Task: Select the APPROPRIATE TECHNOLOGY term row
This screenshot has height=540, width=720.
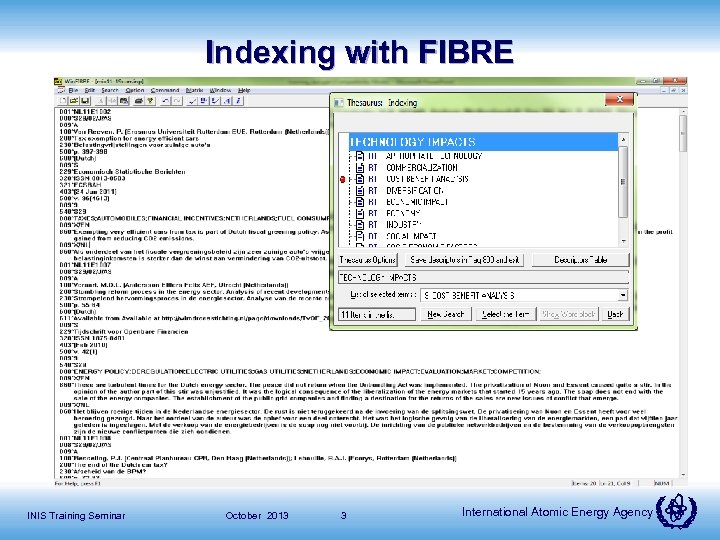Action: coord(434,156)
